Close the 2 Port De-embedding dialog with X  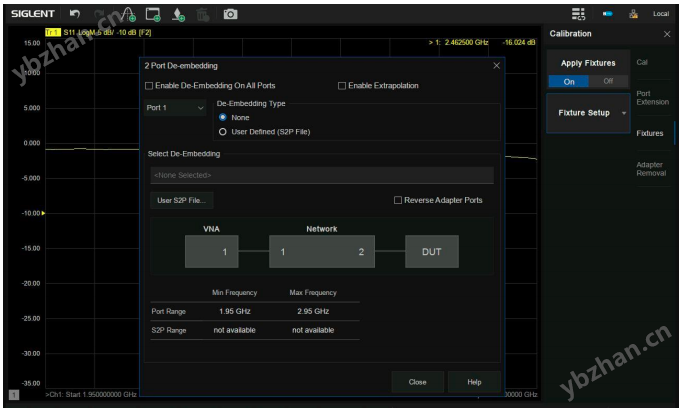496,66
